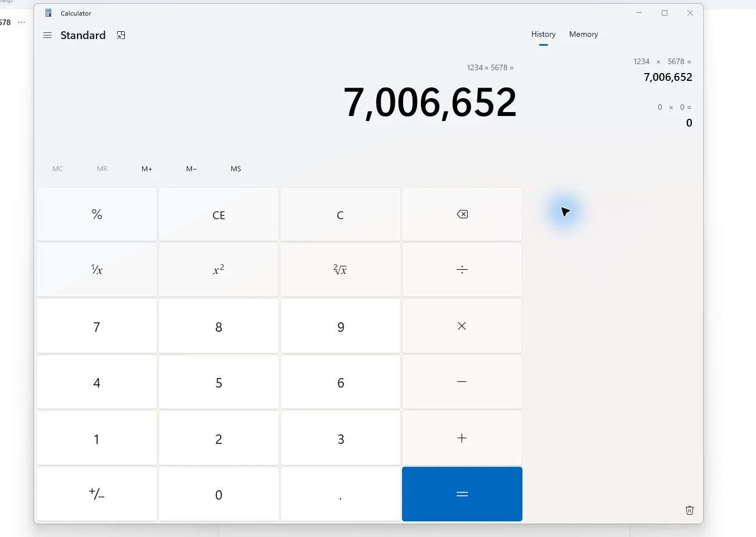Select the History tab
756x537 pixels.
(x=544, y=34)
